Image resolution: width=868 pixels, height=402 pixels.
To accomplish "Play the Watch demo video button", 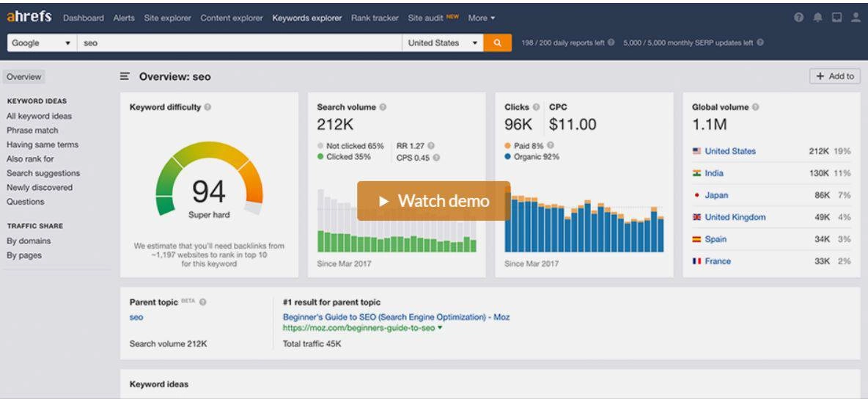I will point(433,200).
